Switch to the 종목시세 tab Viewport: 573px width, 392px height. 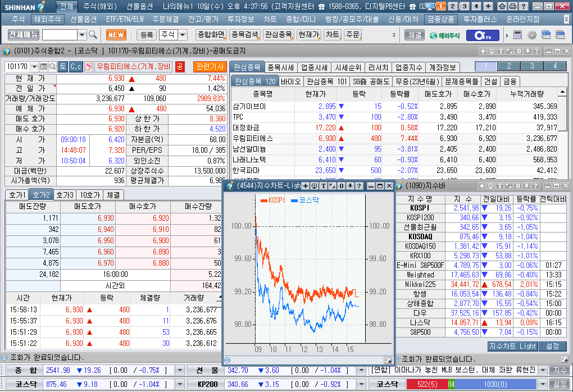pyautogui.click(x=280, y=67)
